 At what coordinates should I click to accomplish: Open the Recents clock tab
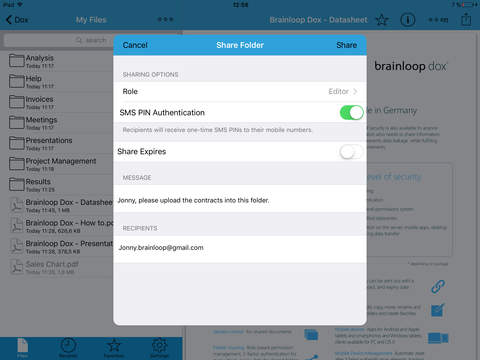pyautogui.click(x=68, y=348)
